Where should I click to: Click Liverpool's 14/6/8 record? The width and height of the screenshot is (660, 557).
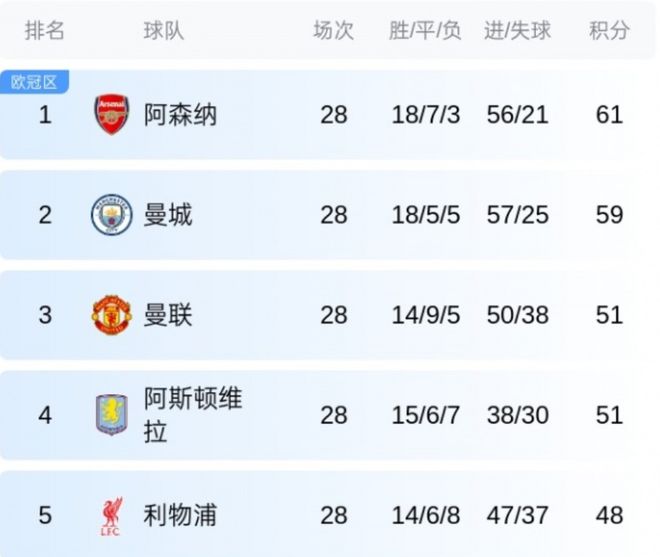425,515
